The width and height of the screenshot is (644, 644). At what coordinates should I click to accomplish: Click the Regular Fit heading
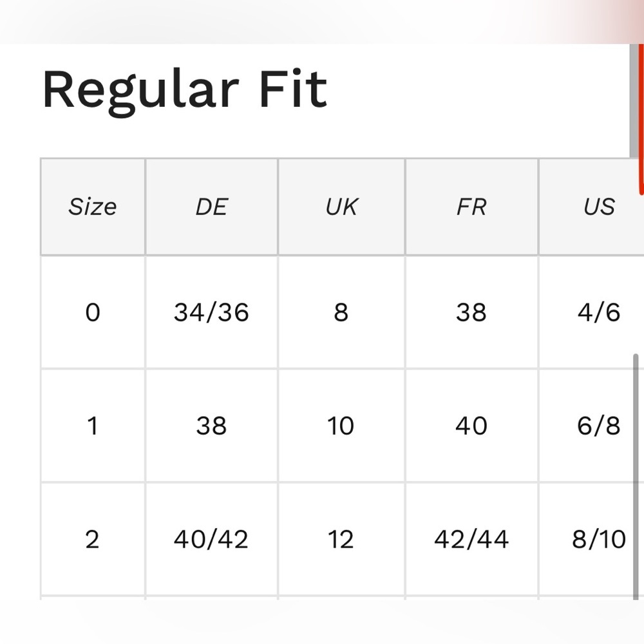185,90
